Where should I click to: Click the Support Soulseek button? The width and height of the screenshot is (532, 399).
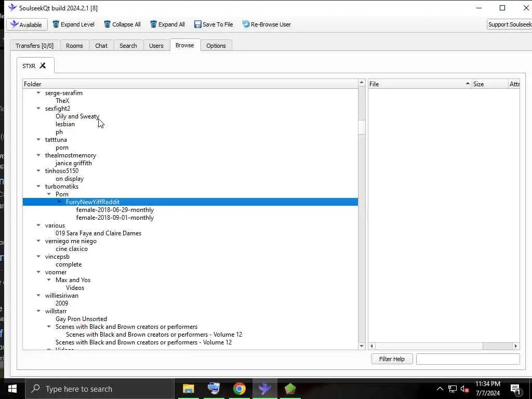(509, 24)
